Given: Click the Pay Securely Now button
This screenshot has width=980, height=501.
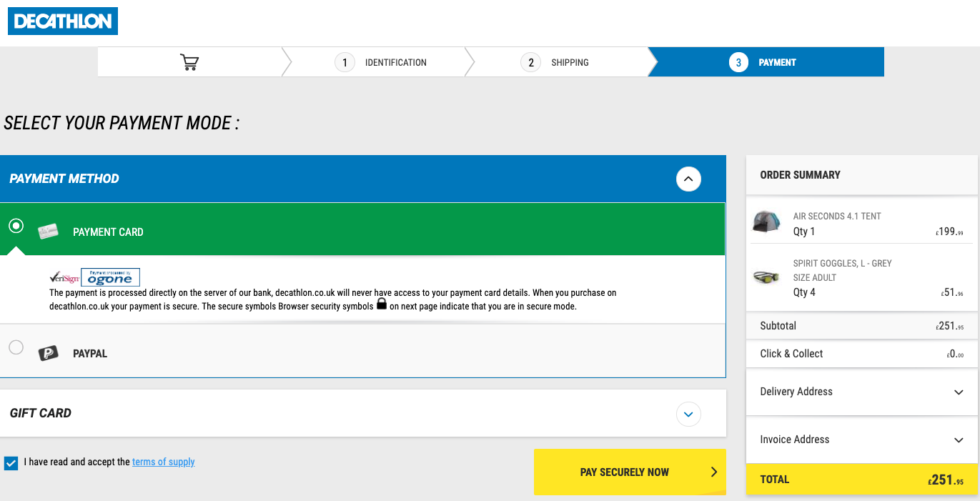Looking at the screenshot, I should [x=629, y=472].
